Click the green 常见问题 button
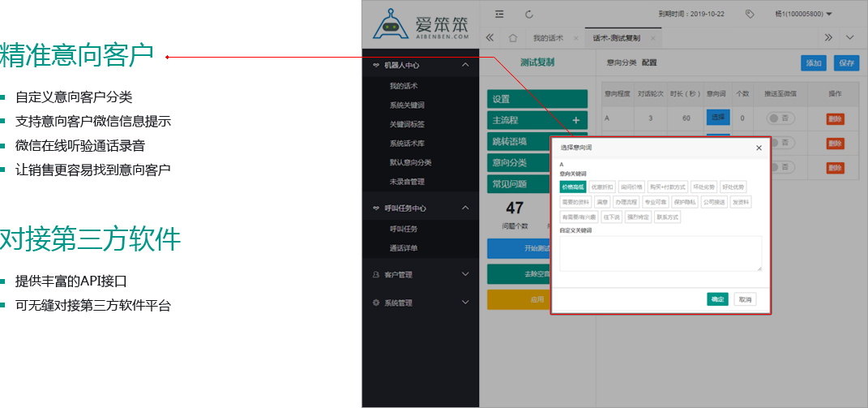The width and height of the screenshot is (868, 408). 518,183
